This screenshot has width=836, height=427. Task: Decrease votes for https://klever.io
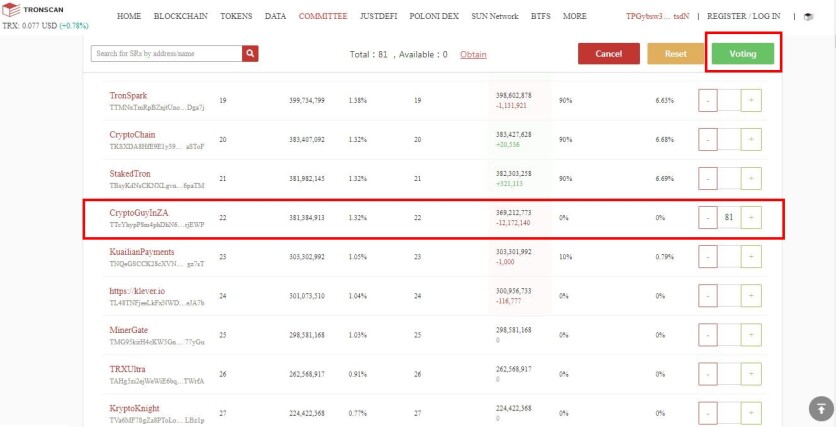[x=708, y=295]
